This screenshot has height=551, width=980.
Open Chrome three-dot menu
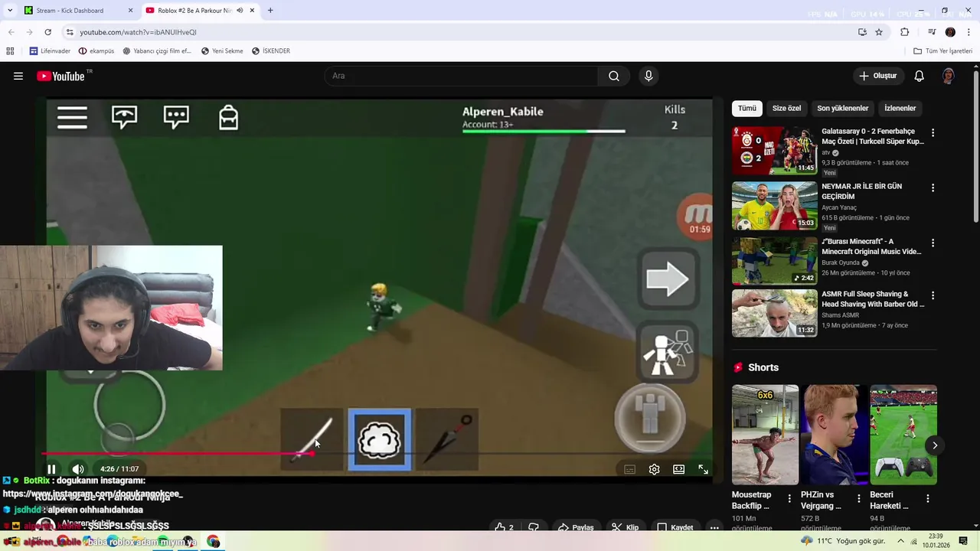click(969, 32)
